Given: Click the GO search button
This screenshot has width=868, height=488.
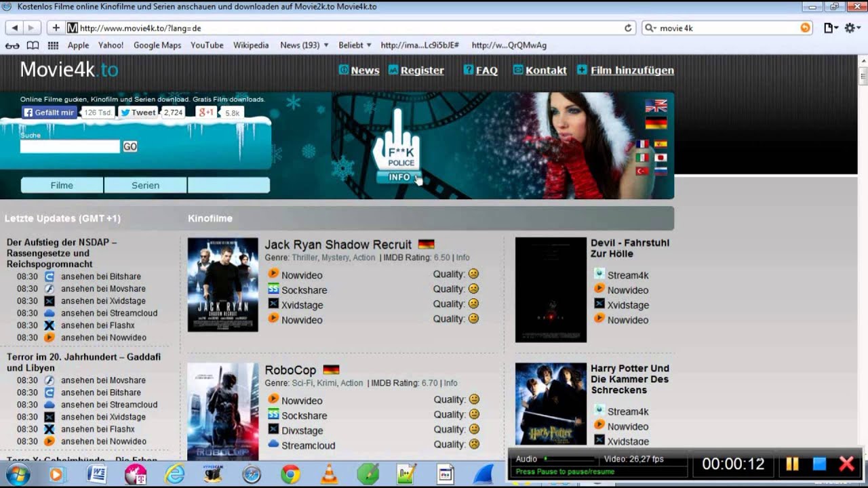Looking at the screenshot, I should click(130, 146).
